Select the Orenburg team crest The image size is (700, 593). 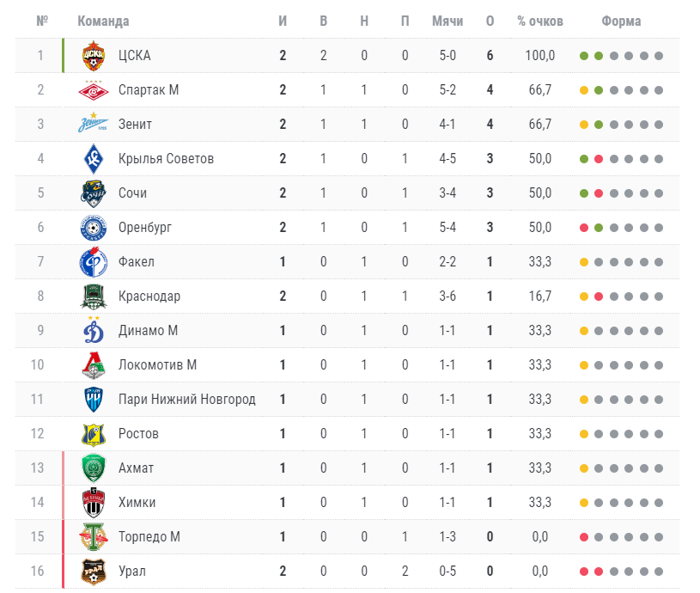(x=93, y=228)
